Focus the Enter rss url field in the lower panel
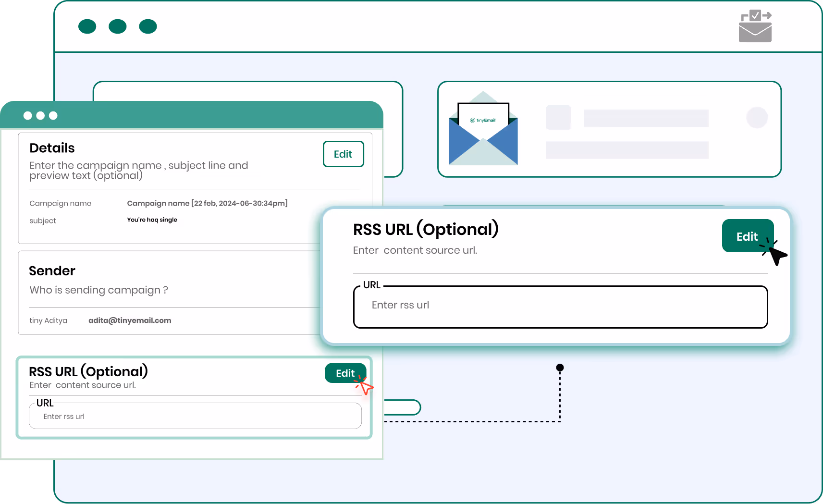Image resolution: width=823 pixels, height=504 pixels. coord(195,416)
